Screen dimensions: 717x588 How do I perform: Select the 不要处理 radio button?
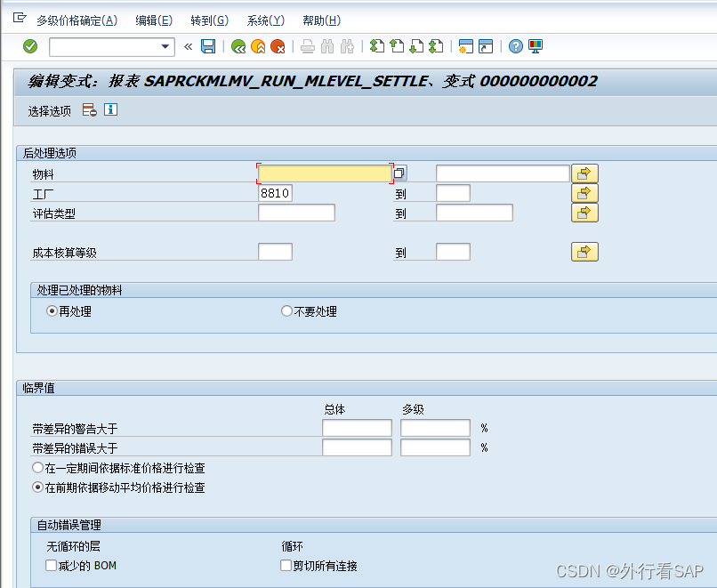click(x=286, y=311)
